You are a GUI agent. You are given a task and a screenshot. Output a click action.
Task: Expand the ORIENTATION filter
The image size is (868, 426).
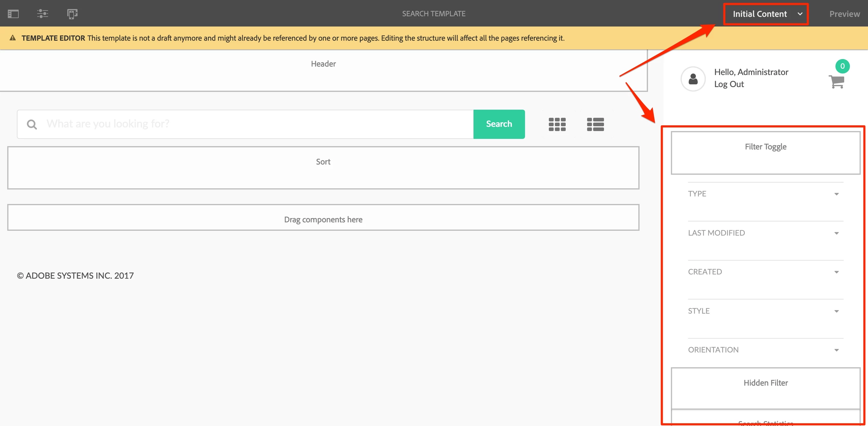point(836,350)
